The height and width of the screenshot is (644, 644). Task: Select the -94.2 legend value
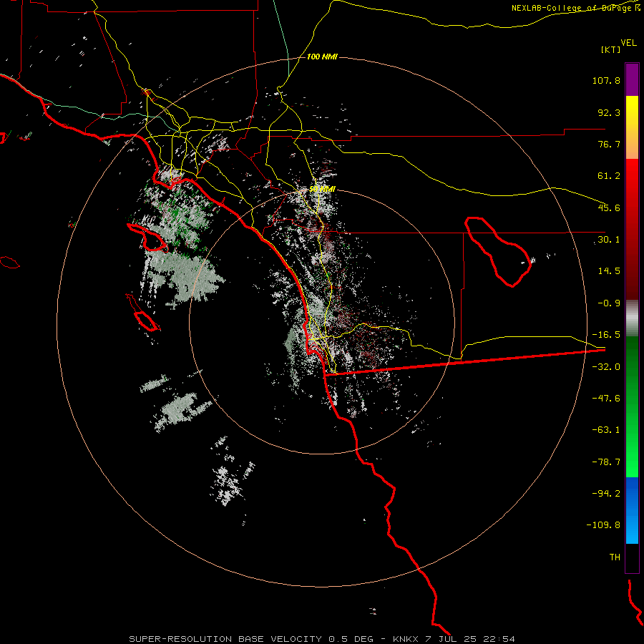[606, 493]
